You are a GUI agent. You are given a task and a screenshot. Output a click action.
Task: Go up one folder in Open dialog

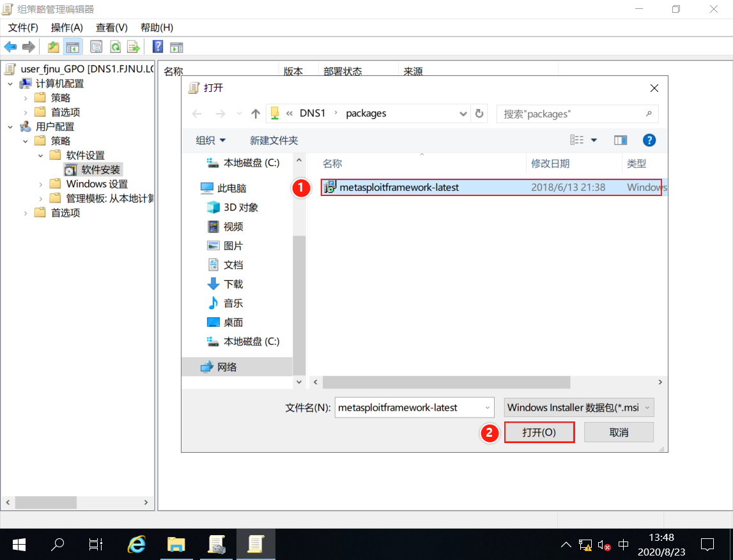255,114
